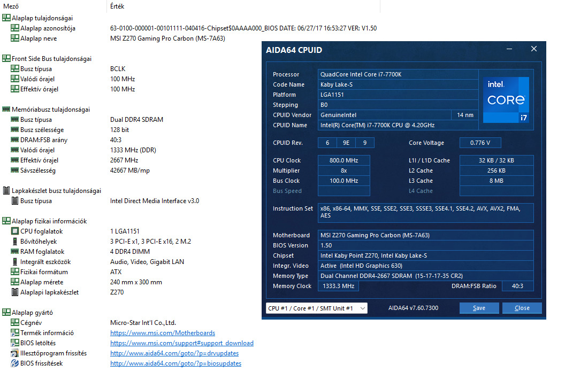
Task: Click the Bus Clock value 100.0 MHz
Action: (344, 181)
